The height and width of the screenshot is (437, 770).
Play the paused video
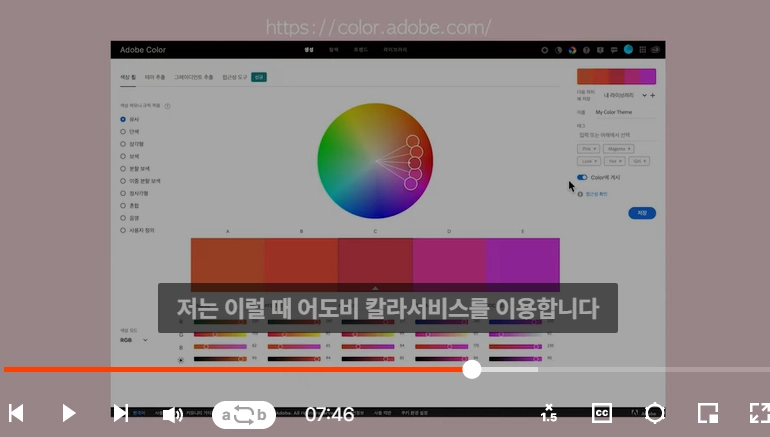69,413
